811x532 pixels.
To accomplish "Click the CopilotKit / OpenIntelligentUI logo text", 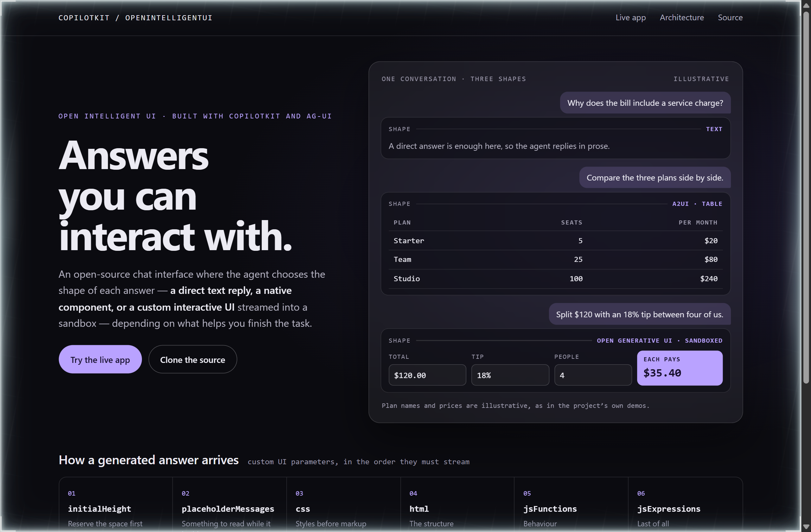I will pyautogui.click(x=135, y=18).
